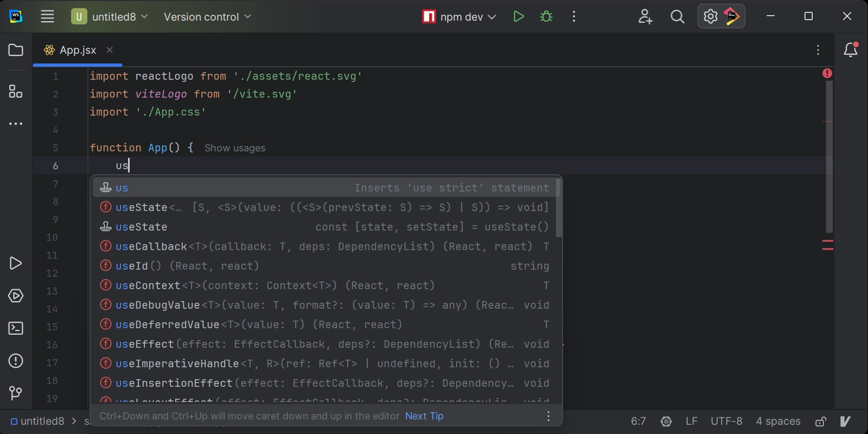The image size is (868, 434).
Task: Click the editor vertical scrollbar
Action: [829, 157]
